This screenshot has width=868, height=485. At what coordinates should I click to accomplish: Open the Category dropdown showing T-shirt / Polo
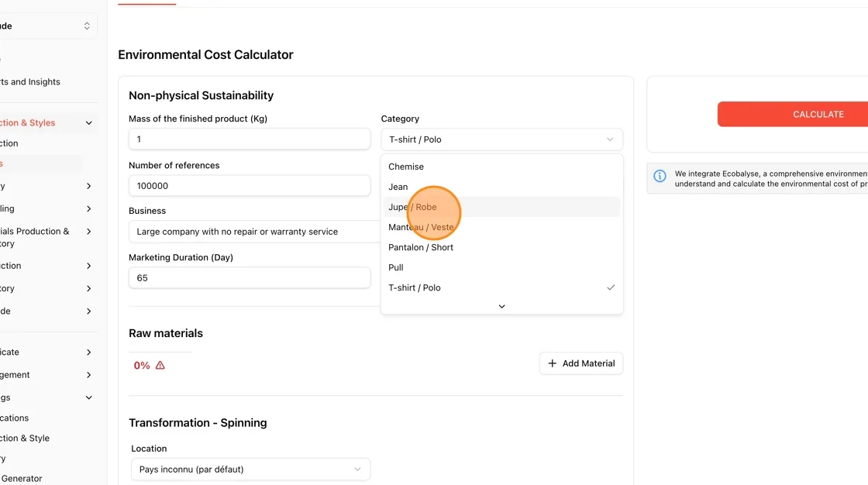501,139
